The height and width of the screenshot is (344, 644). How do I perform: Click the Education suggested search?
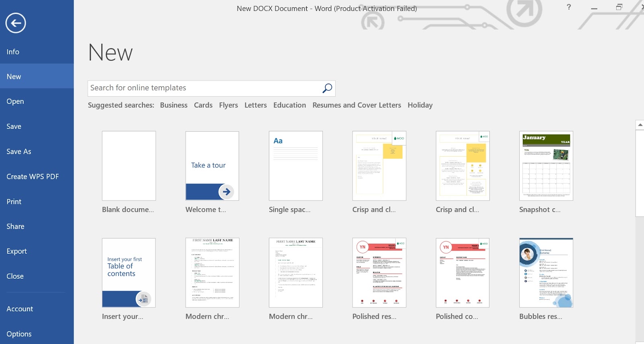coord(290,105)
